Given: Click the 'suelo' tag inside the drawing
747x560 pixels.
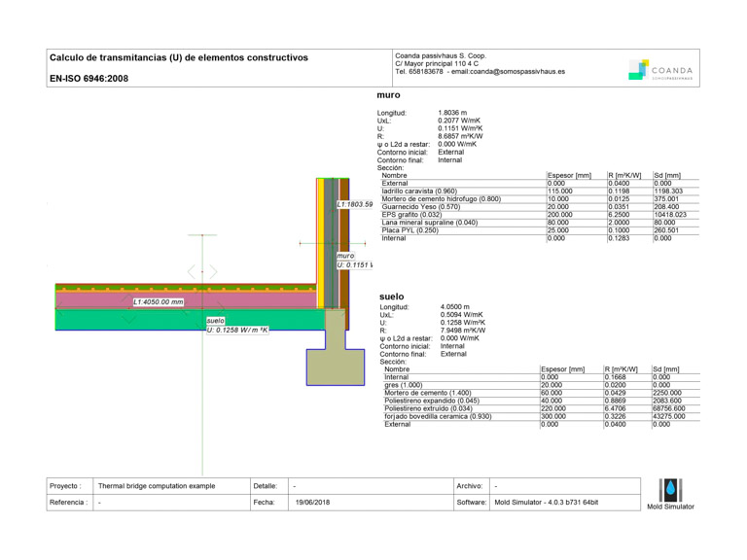Looking at the screenshot, I should pyautogui.click(x=215, y=321).
